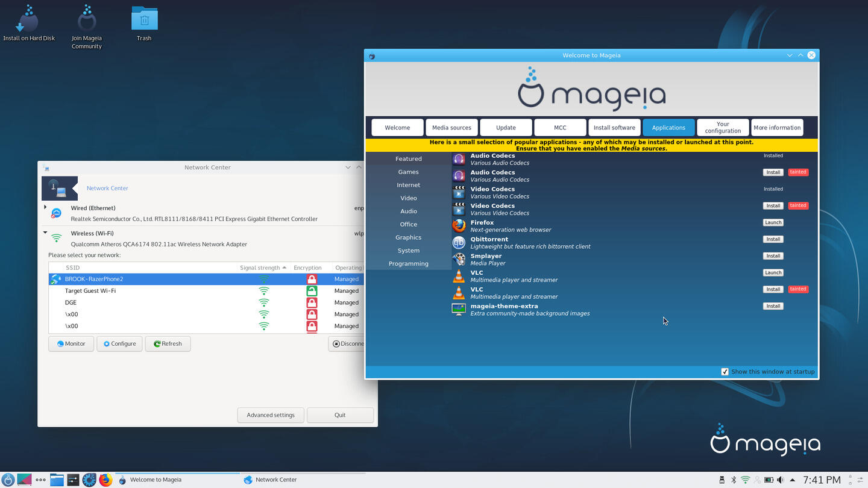Screen dimensions: 868x488
Task: Select Featured category in sidebar
Action: click(x=408, y=158)
